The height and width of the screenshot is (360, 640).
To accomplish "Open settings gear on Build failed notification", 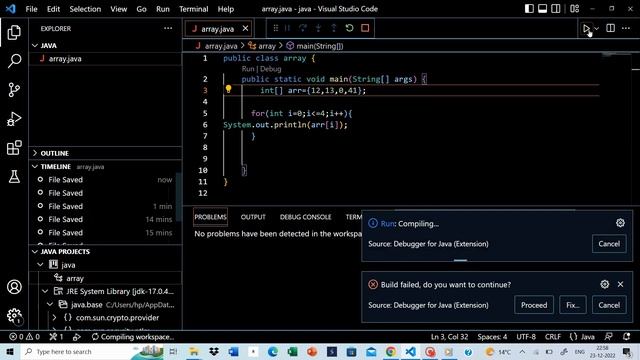I will pos(604,284).
